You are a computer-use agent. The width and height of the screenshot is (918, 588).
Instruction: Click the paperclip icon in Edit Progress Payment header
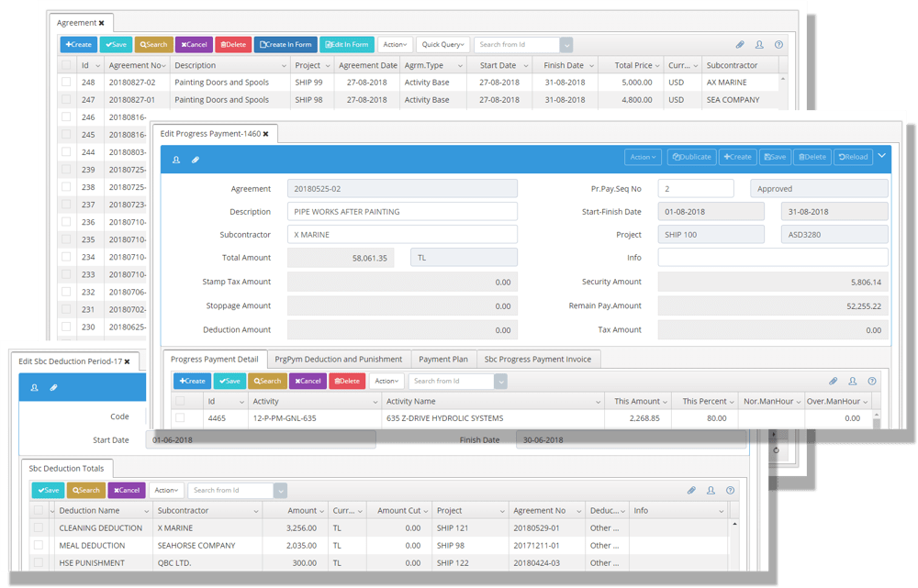pos(195,160)
